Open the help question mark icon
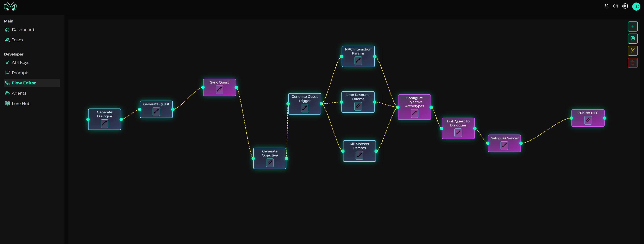644x244 pixels. point(615,6)
